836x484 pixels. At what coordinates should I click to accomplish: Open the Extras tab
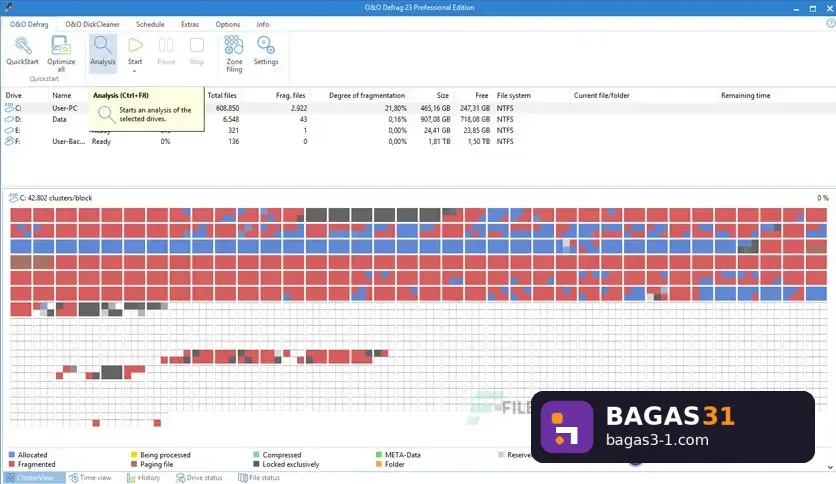tap(189, 24)
